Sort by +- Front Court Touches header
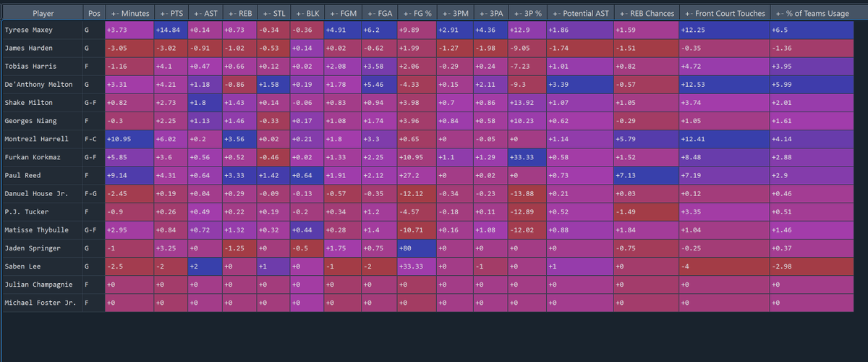 pos(724,13)
